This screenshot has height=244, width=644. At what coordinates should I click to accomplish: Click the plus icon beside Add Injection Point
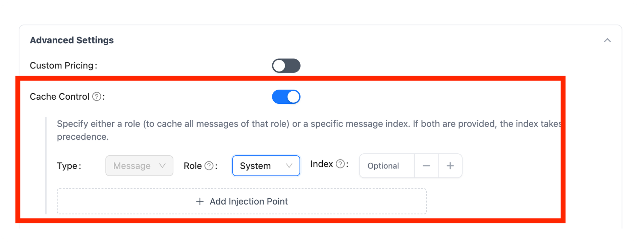[199, 201]
